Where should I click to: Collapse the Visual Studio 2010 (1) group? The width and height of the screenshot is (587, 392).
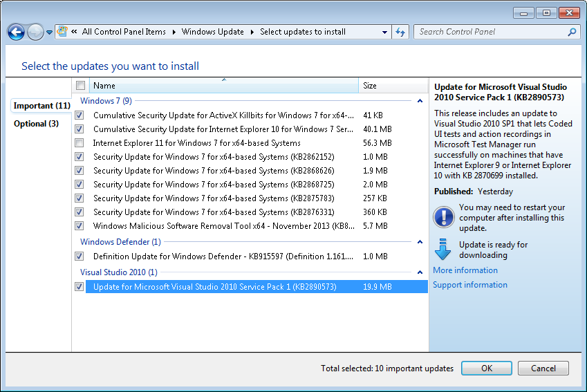pyautogui.click(x=420, y=272)
